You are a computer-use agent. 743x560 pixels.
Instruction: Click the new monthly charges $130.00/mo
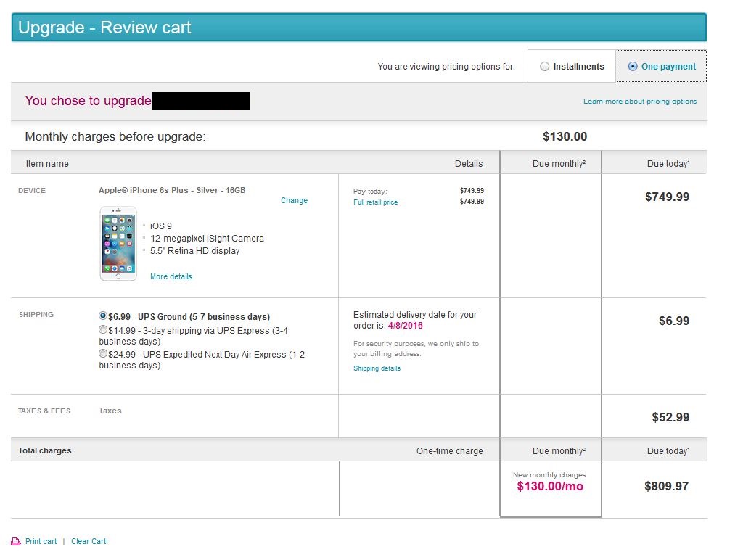point(549,486)
